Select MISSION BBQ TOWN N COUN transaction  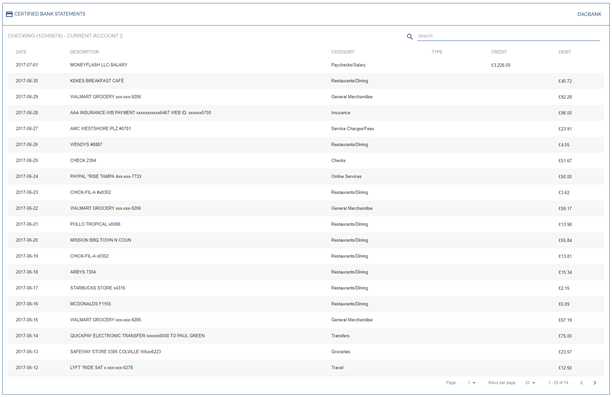click(100, 240)
